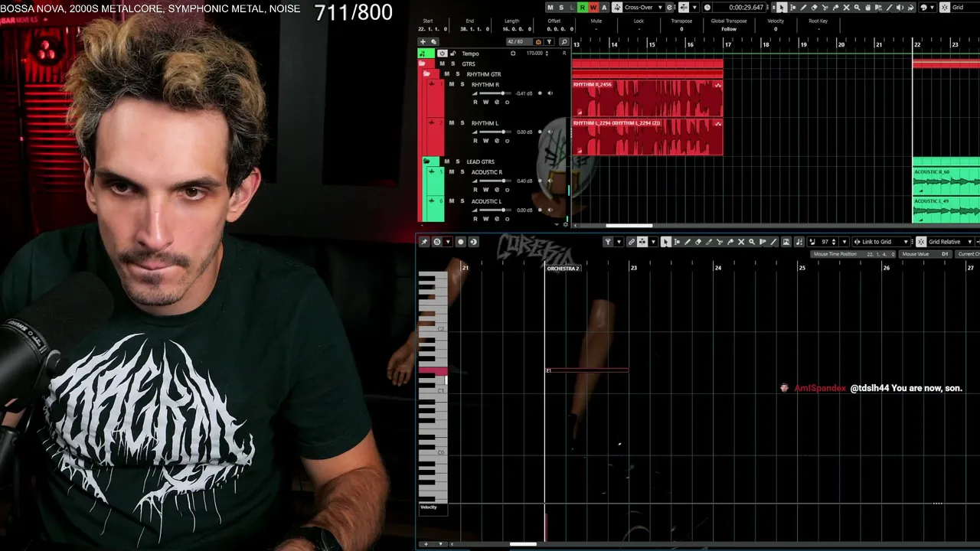Adjust the RHYTHM L volume slider
Screen dimensions: 980x551
click(x=495, y=132)
